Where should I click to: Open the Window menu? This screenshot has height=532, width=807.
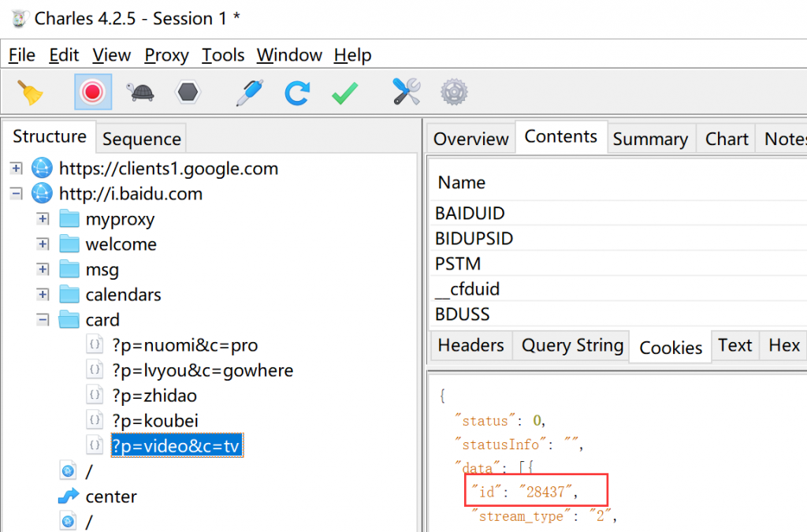(x=289, y=54)
